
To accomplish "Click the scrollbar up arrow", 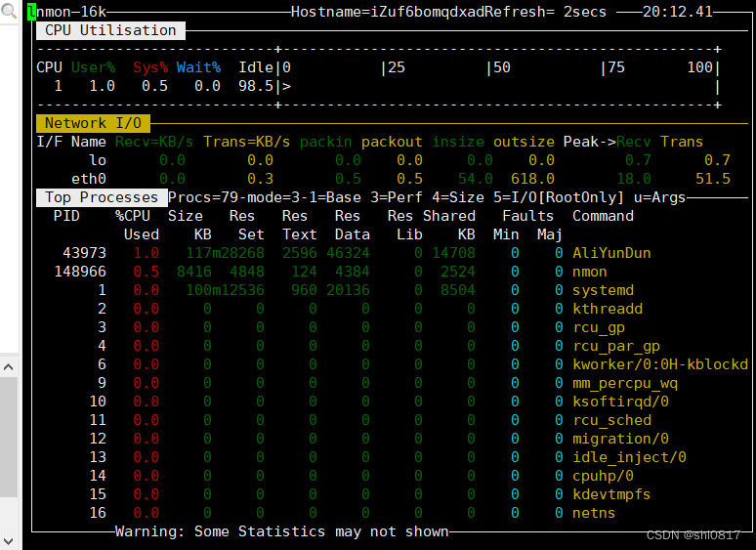I will (x=8, y=367).
